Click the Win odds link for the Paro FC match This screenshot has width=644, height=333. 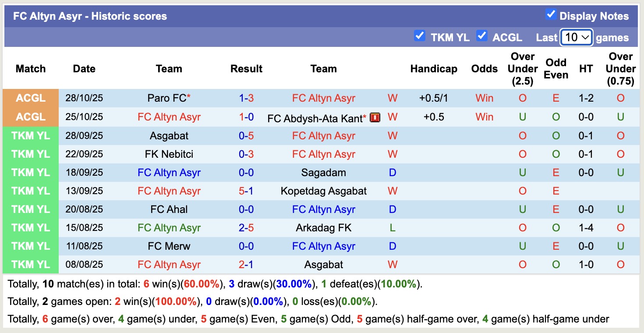(x=484, y=98)
